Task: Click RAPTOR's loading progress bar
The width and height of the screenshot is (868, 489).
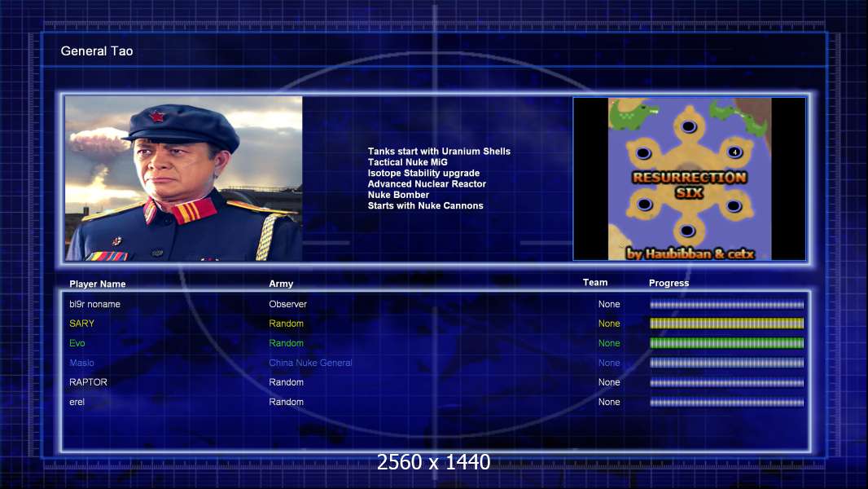Action: tap(727, 383)
